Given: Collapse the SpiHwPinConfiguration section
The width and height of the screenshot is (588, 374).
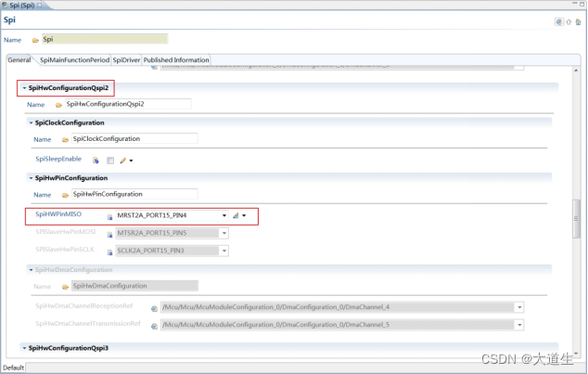Looking at the screenshot, I should point(32,178).
